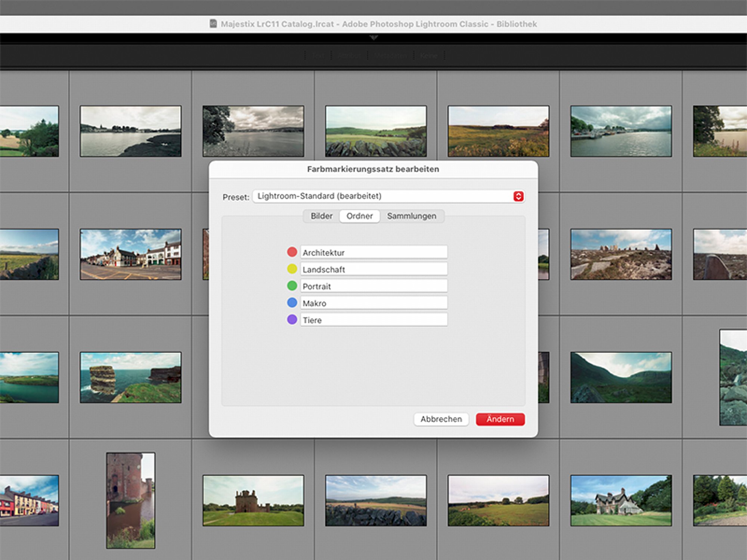The height and width of the screenshot is (560, 747).
Task: Collapse the top panel with the triangle
Action: pos(373,38)
